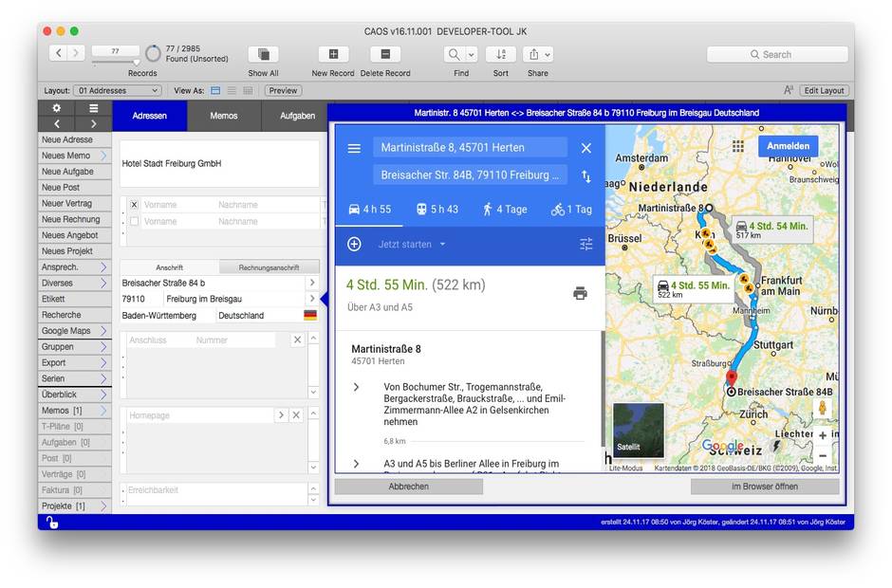Open the Share dropdown arrow
The image size is (892, 588).
[x=548, y=55]
